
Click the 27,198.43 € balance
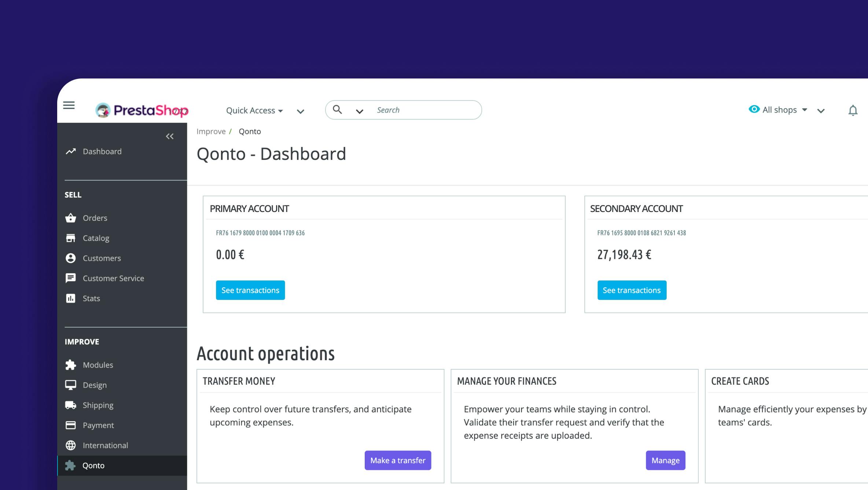point(624,255)
